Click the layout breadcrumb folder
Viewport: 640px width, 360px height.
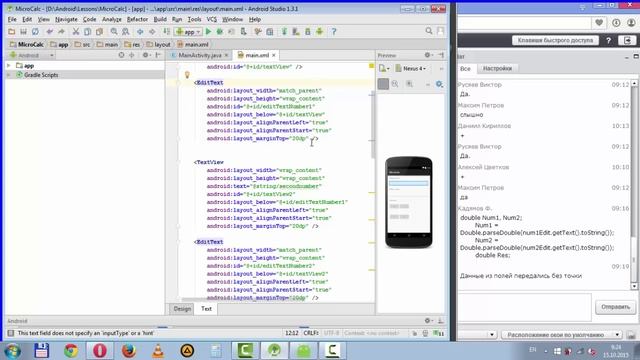click(x=158, y=44)
